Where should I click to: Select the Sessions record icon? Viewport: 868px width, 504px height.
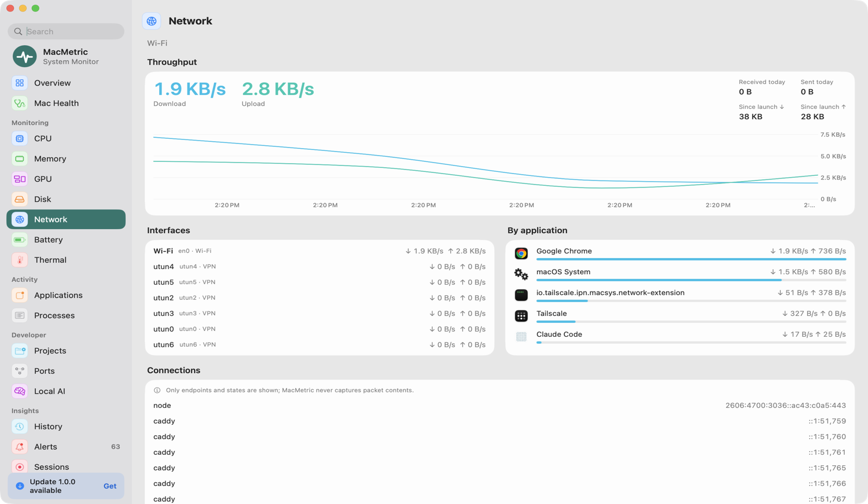(x=20, y=467)
